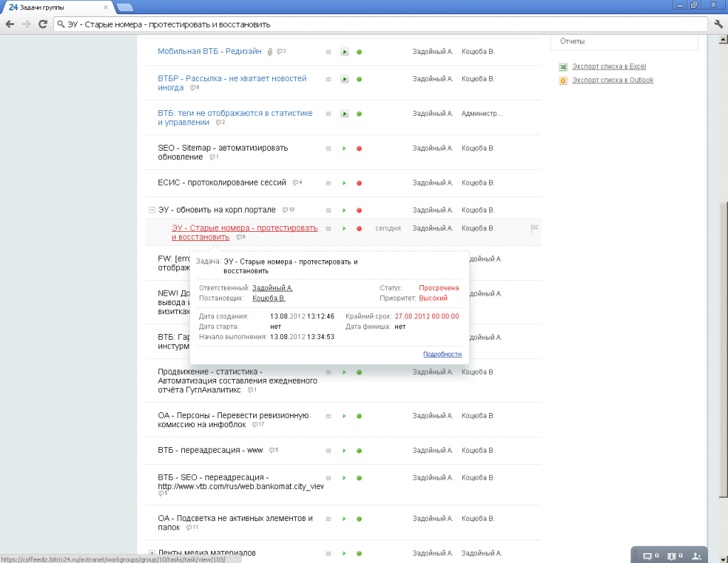Screen dimensions: 728x563
Task: Open comments icon of ЭУ - Старые номера task
Action: point(240,237)
